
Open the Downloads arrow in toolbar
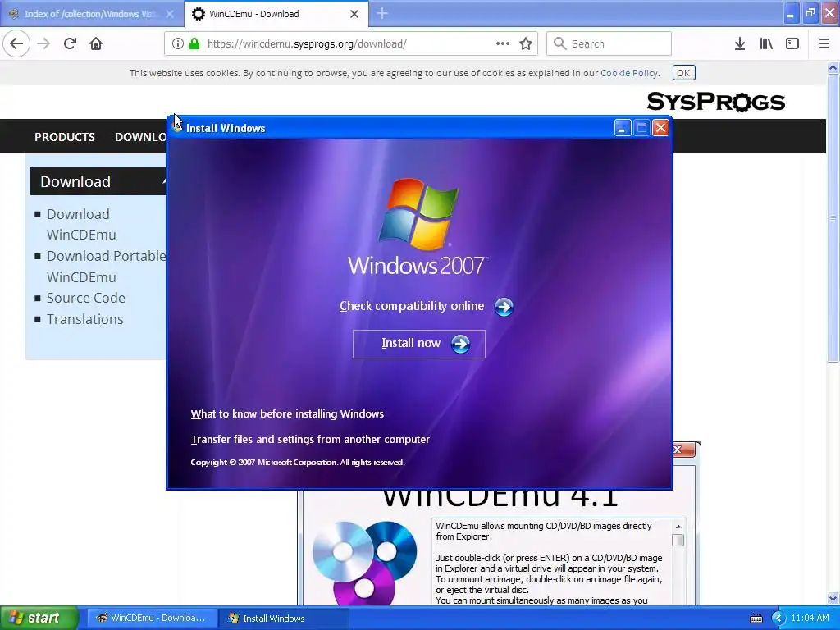tap(740, 43)
